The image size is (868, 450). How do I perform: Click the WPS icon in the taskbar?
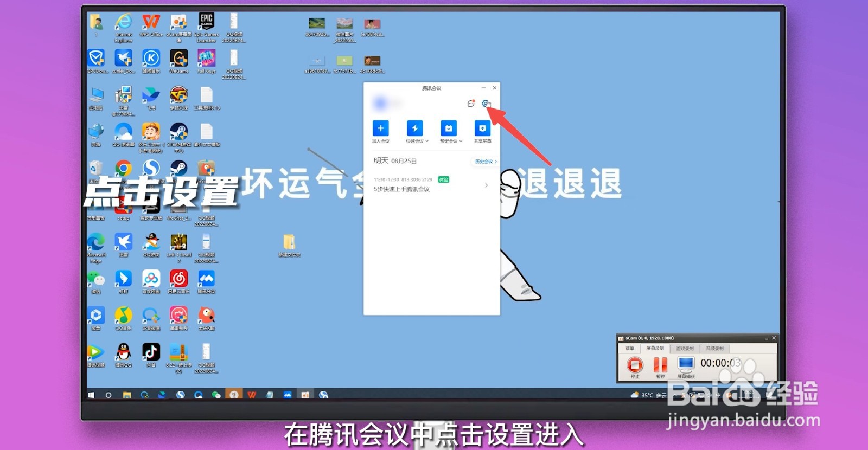click(252, 395)
